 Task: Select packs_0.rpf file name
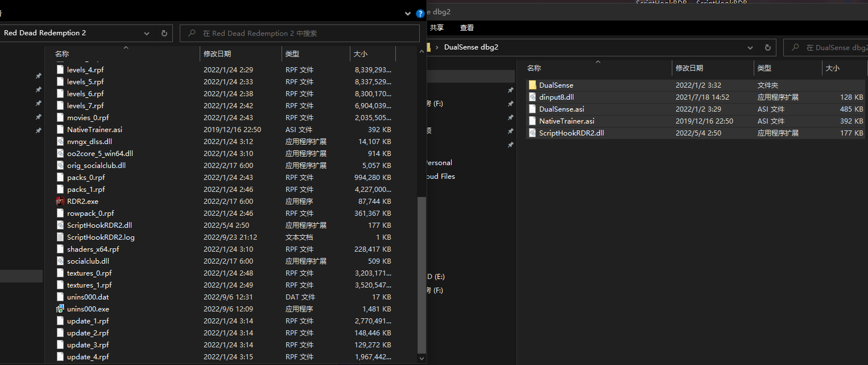[86, 177]
